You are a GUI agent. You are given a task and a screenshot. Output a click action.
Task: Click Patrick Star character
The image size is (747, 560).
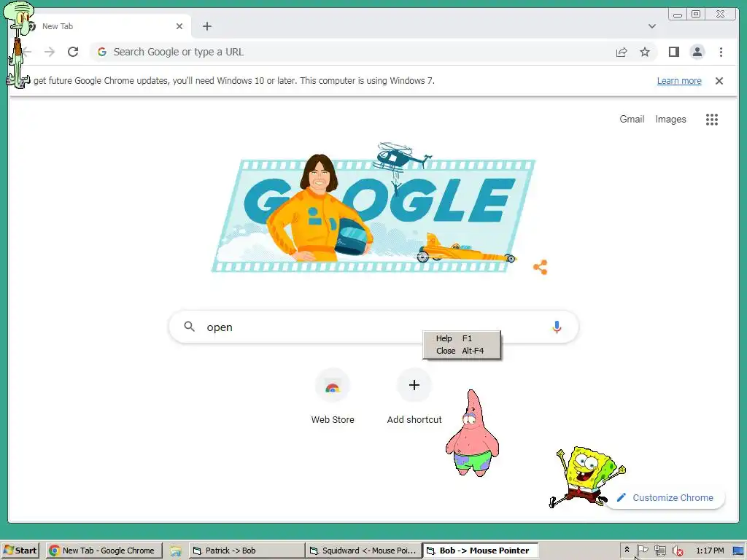472,433
